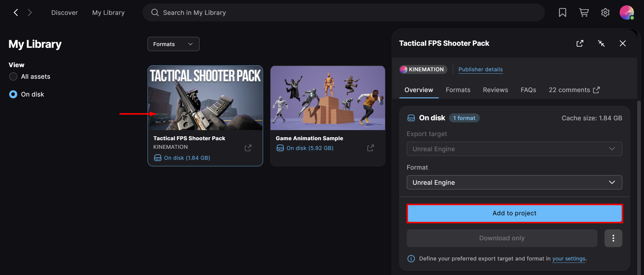Open the three-dot more options menu
The height and width of the screenshot is (275, 644).
(613, 238)
